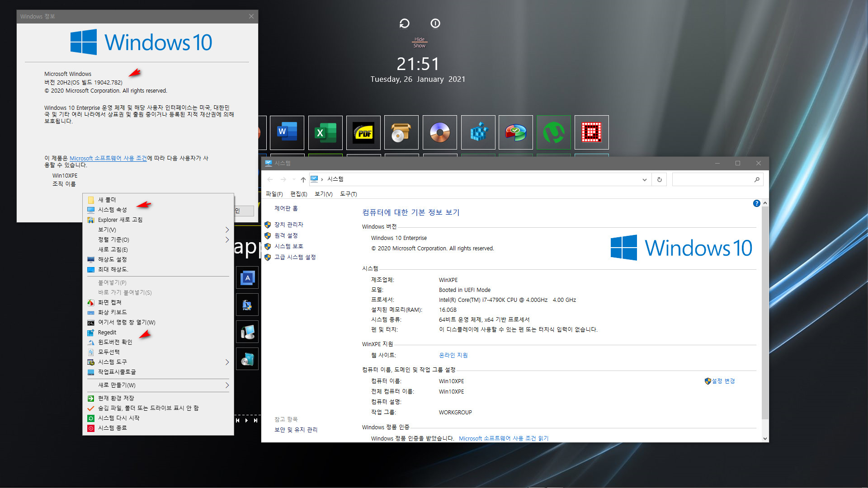This screenshot has width=868, height=488.
Task: Click the System window search input field
Action: [x=712, y=179]
